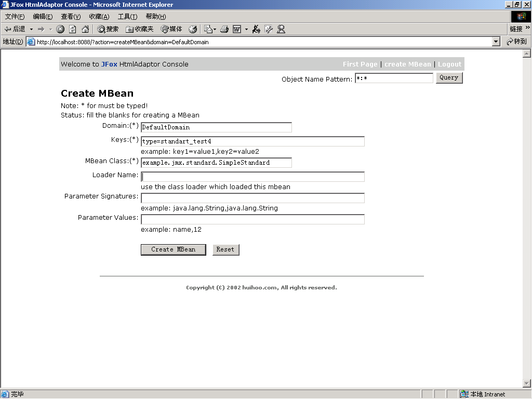
Task: Click the 'Create MBean' page heading
Action: pyautogui.click(x=97, y=94)
